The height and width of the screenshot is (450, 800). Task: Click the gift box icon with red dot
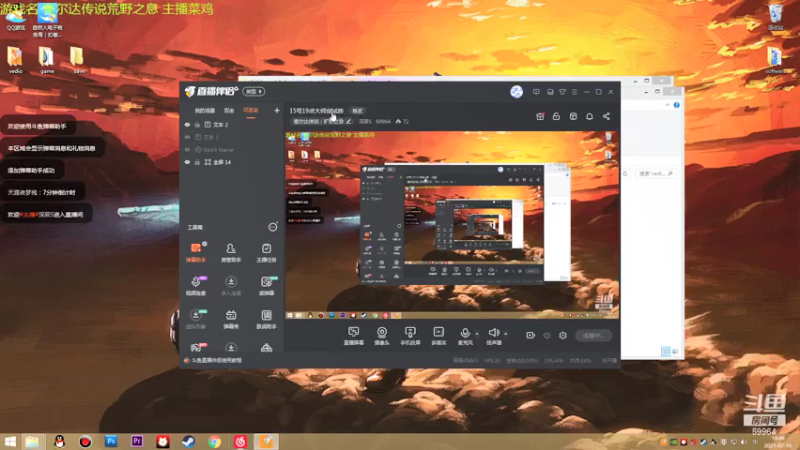coord(540,116)
